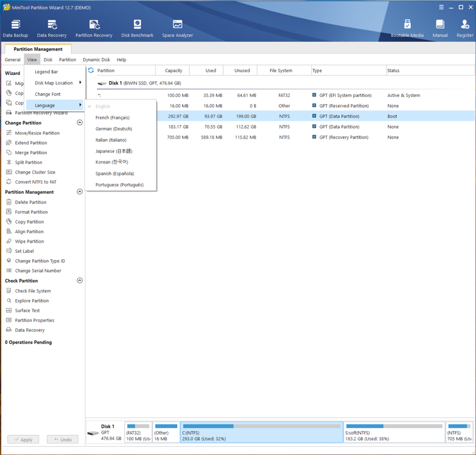Toggle Legend Bar in View menu
Viewport: 476px width, 455px height.
(x=54, y=71)
